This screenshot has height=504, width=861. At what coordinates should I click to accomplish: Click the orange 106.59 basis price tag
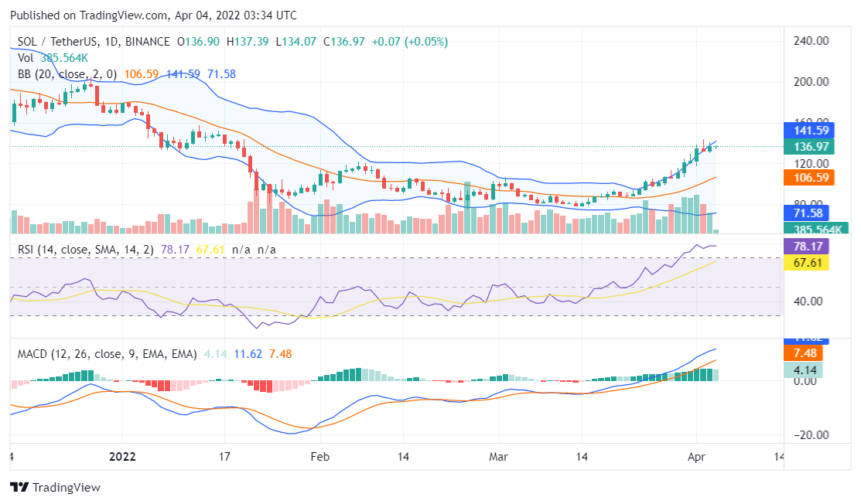click(806, 178)
